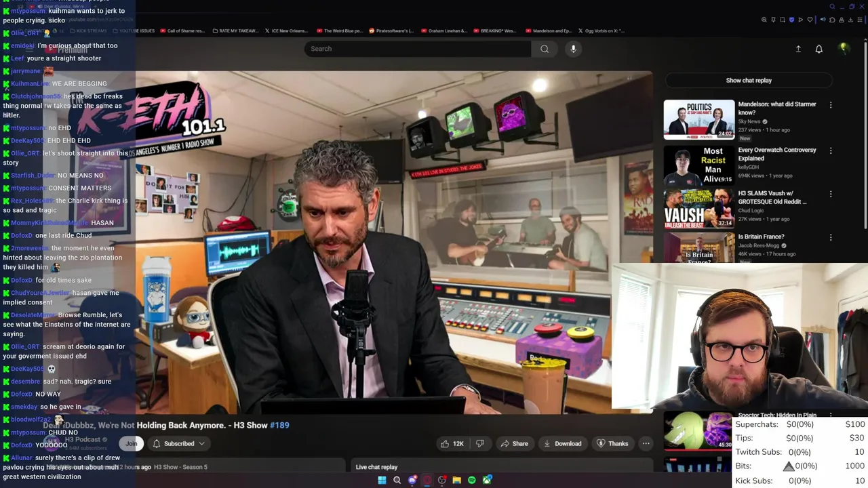This screenshot has height=488, width=868.
Task: Open the ICE New Orleans bookmark
Action: click(286, 30)
